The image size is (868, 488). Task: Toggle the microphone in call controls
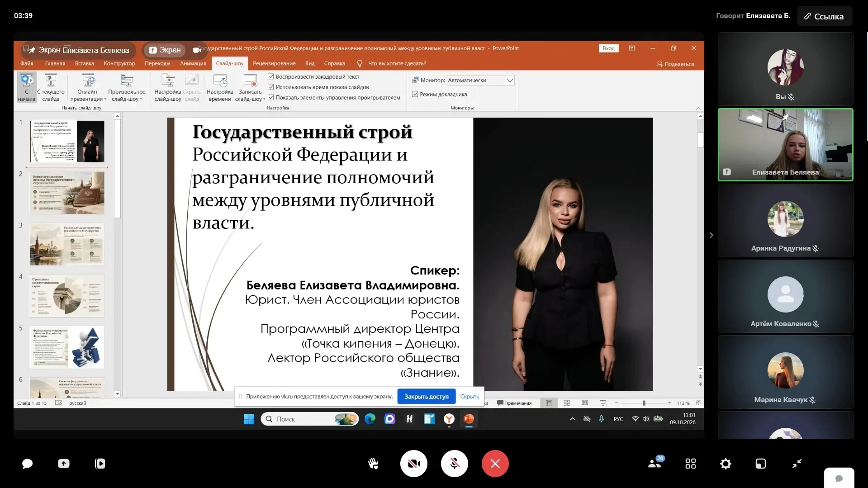click(x=455, y=464)
